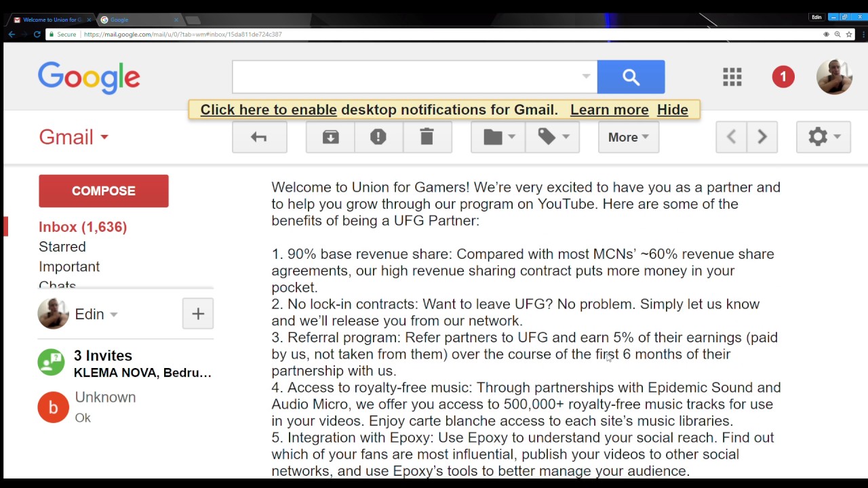This screenshot has height=488, width=868.
Task: Click the Edin Chrome profile button
Action: click(816, 17)
